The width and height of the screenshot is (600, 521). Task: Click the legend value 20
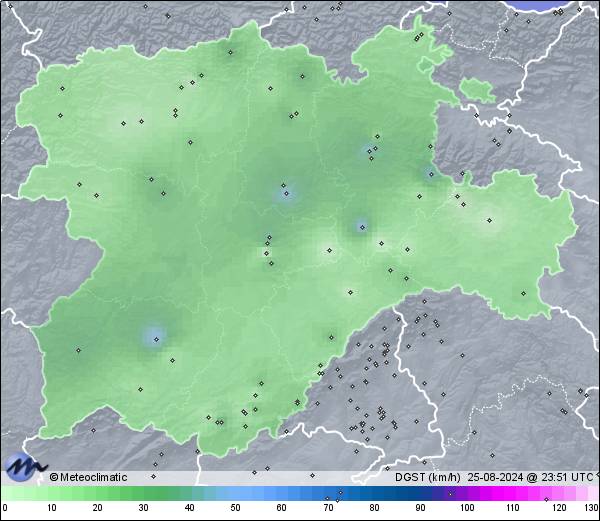[98, 508]
